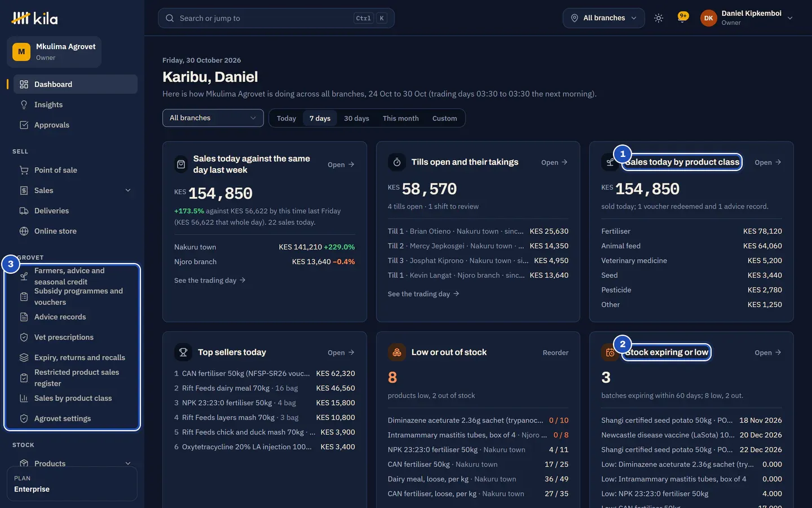Click the Tills open timer icon
Screen dimensions: 812x508
tap(397, 162)
